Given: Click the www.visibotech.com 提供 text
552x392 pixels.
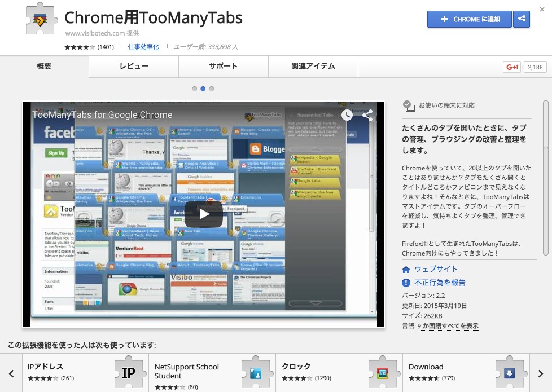Looking at the screenshot, I should tap(102, 33).
